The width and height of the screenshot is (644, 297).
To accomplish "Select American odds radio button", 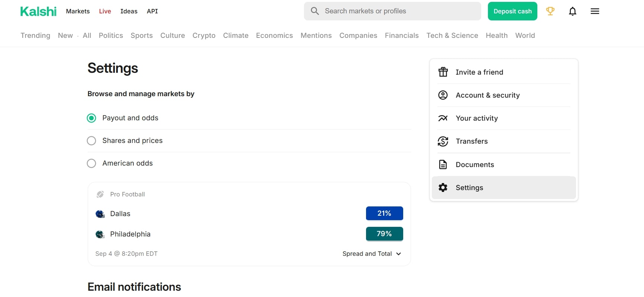I will pyautogui.click(x=91, y=163).
